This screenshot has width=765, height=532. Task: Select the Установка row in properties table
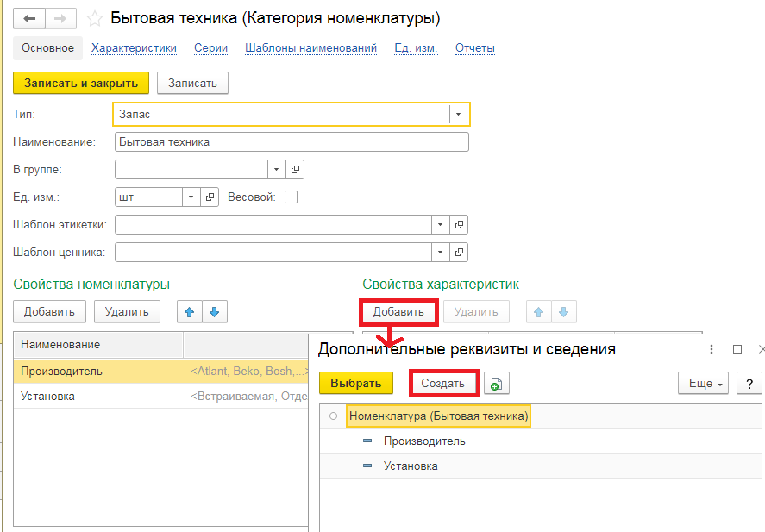pyautogui.click(x=161, y=397)
